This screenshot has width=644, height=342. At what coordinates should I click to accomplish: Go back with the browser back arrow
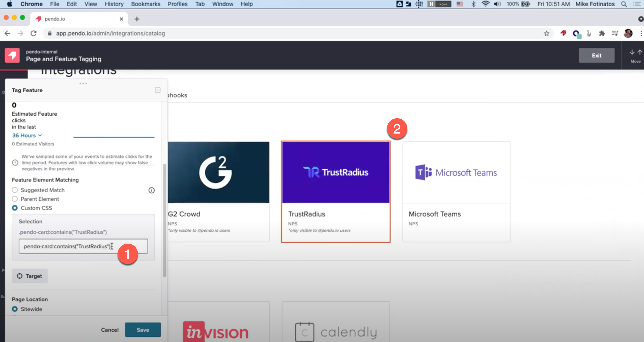pyautogui.click(x=7, y=33)
